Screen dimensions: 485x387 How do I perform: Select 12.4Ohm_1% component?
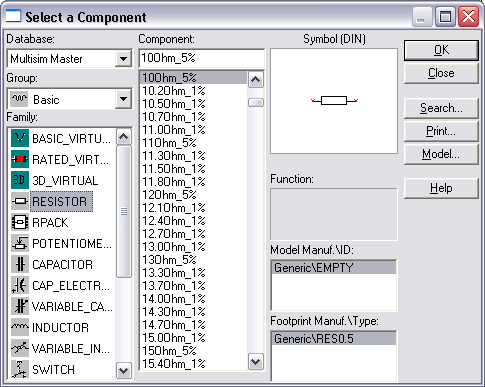coord(193,221)
